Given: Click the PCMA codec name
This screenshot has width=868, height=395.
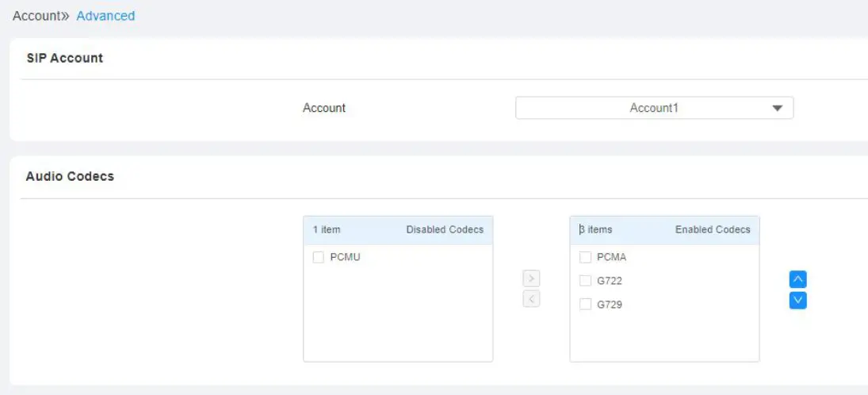Looking at the screenshot, I should [611, 257].
